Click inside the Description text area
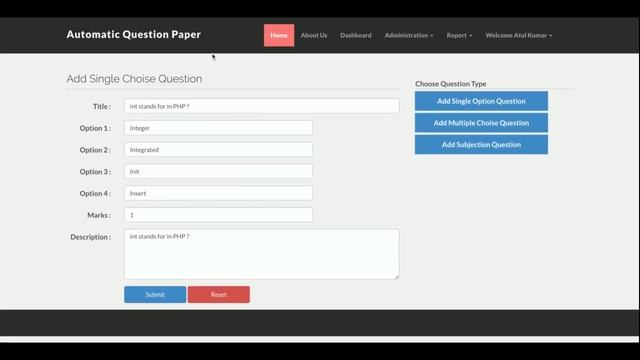 tap(262, 254)
